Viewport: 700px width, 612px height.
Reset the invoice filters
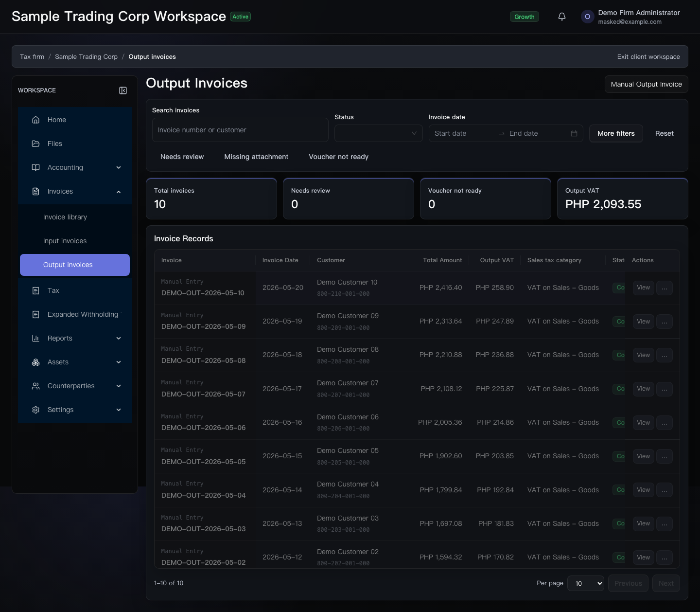664,133
